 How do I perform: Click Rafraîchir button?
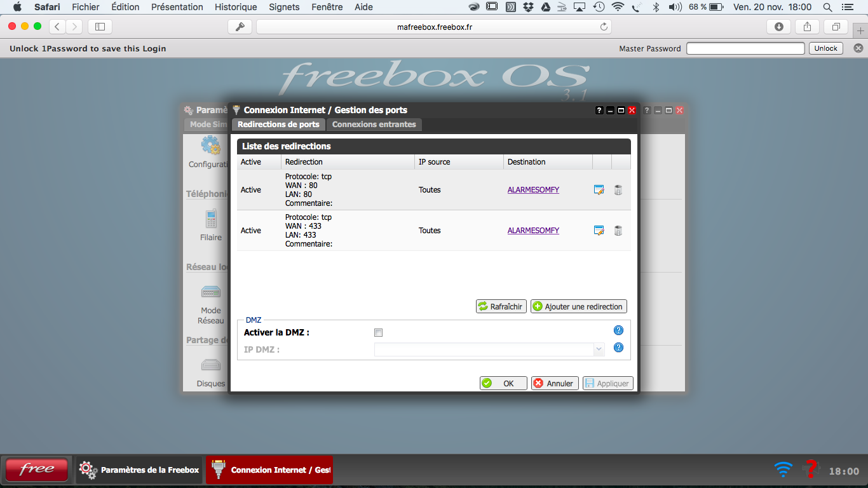pos(501,306)
